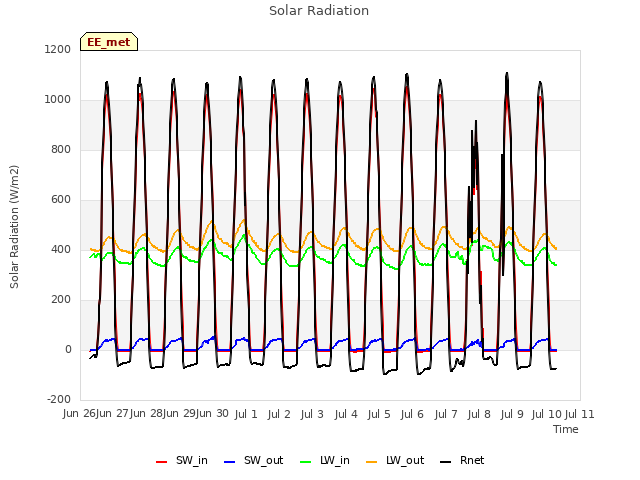Click the noisy Rnet spikes on Jul 8

[x=474, y=184]
